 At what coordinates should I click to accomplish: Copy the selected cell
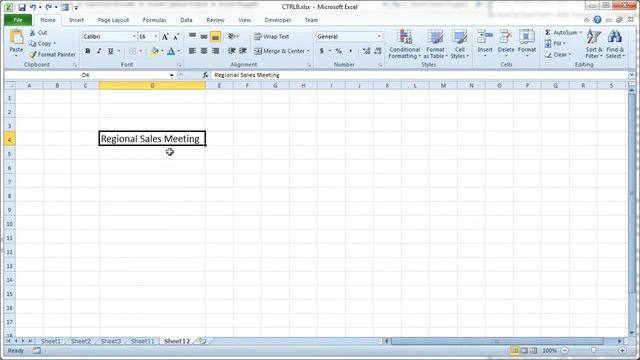point(40,43)
